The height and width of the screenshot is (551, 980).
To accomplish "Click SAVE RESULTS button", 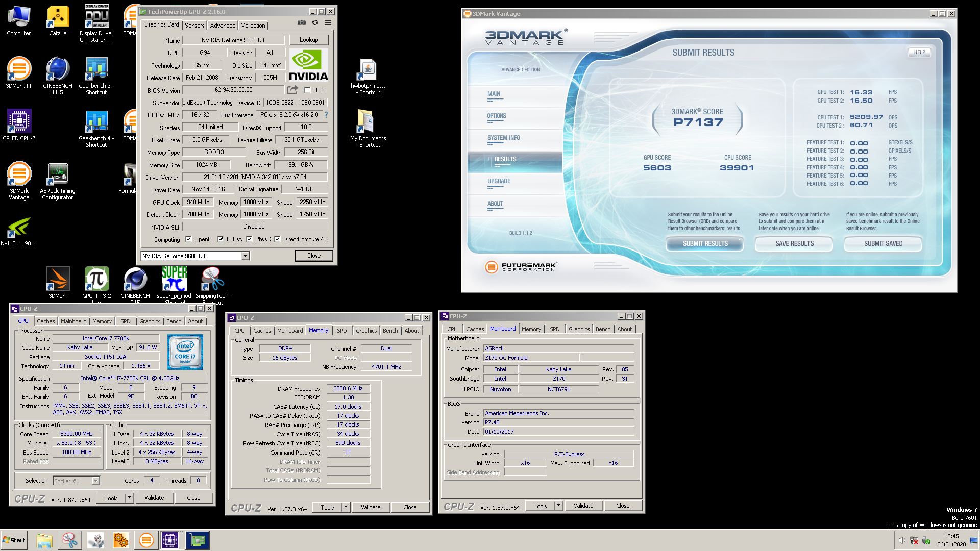I will pos(794,244).
